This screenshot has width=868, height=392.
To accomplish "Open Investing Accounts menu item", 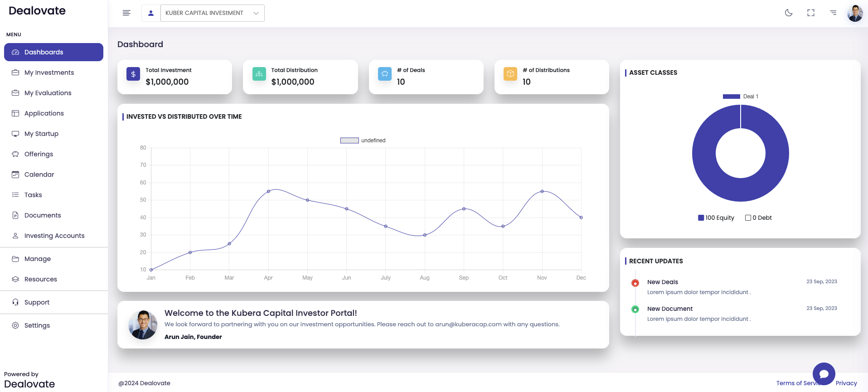I will tap(54, 236).
